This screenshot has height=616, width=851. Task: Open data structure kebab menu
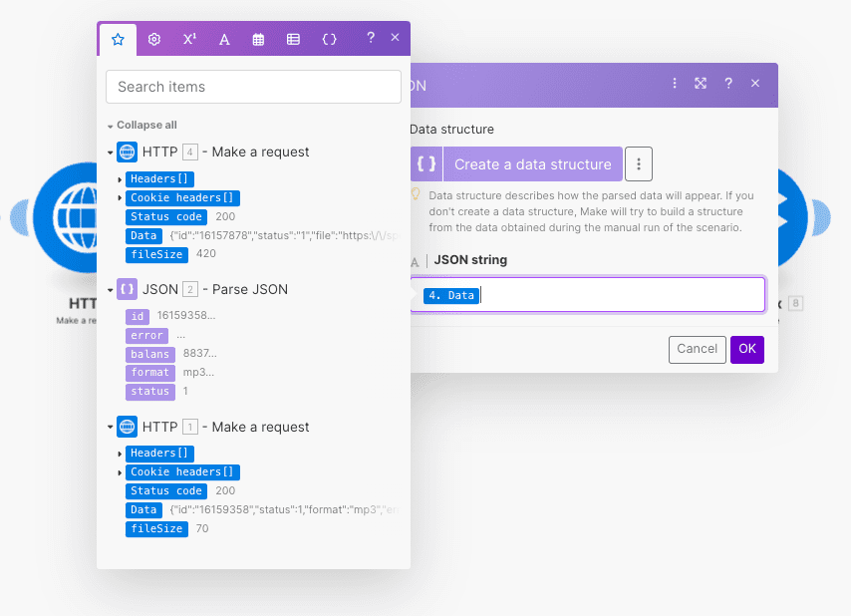[x=639, y=163]
